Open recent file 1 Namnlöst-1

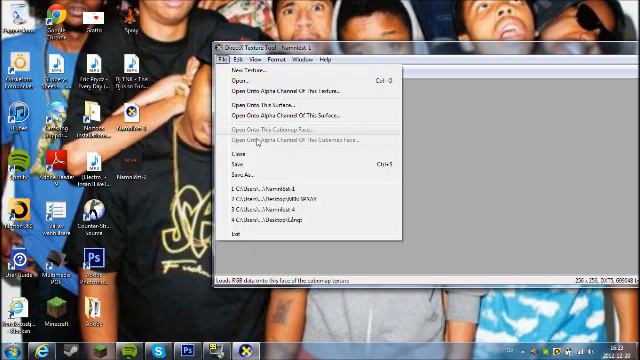[263, 189]
